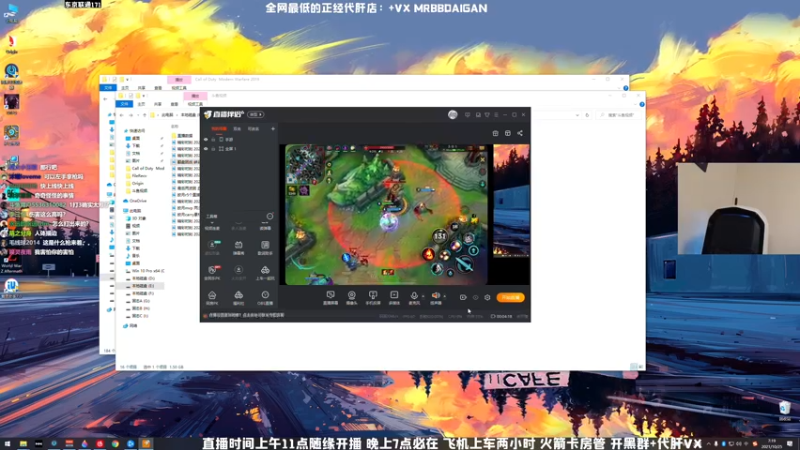This screenshot has height=450, width=800.
Task: Open hamburger menu in streaming app title bar
Action: 496,115
